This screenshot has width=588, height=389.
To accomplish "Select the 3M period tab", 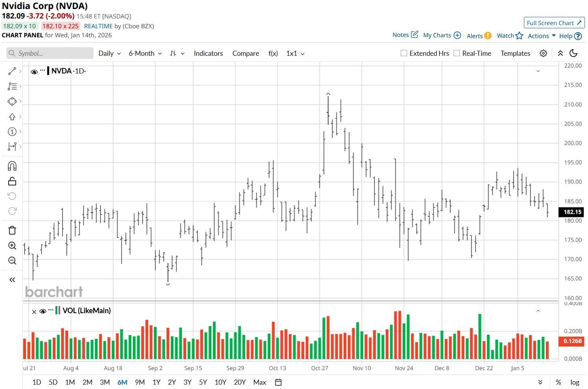I will click(x=105, y=382).
